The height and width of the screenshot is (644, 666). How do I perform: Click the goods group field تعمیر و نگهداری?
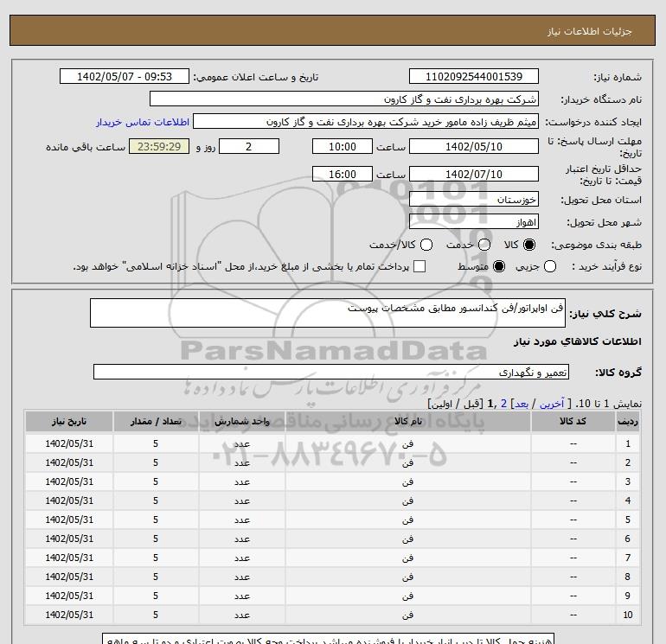(x=331, y=372)
